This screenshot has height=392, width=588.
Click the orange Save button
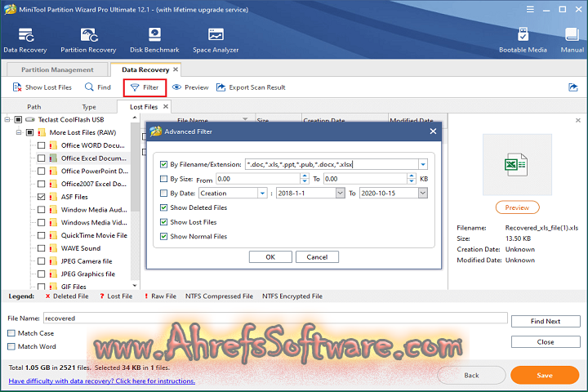[x=545, y=375]
